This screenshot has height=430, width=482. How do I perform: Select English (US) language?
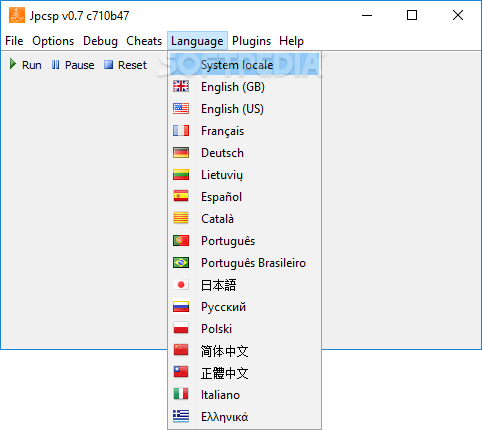[x=244, y=109]
